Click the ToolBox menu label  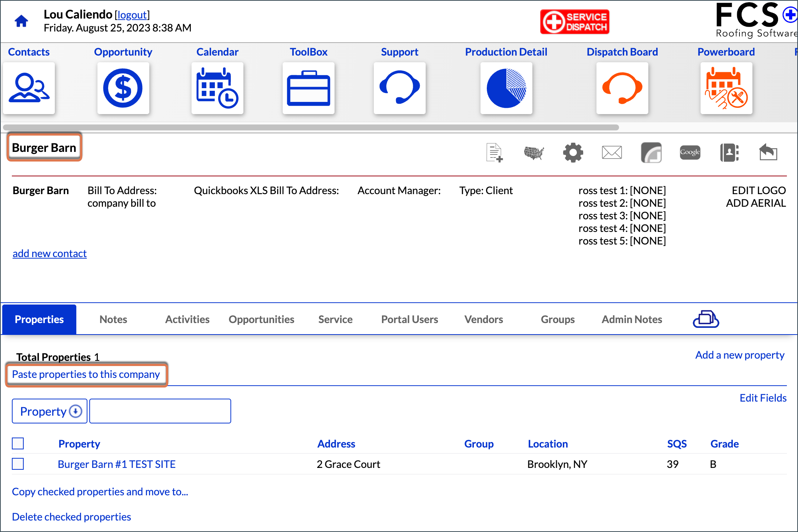coord(309,52)
